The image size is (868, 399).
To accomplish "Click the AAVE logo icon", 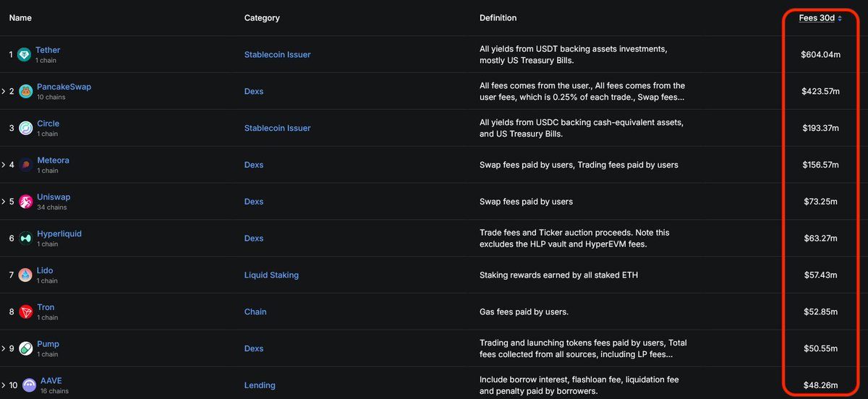I will pyautogui.click(x=29, y=385).
